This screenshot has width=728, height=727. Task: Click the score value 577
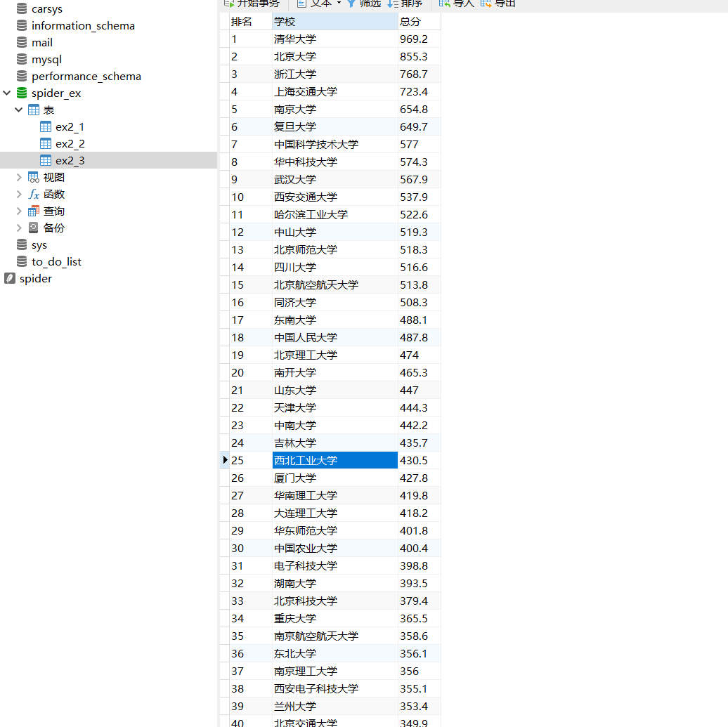point(420,145)
